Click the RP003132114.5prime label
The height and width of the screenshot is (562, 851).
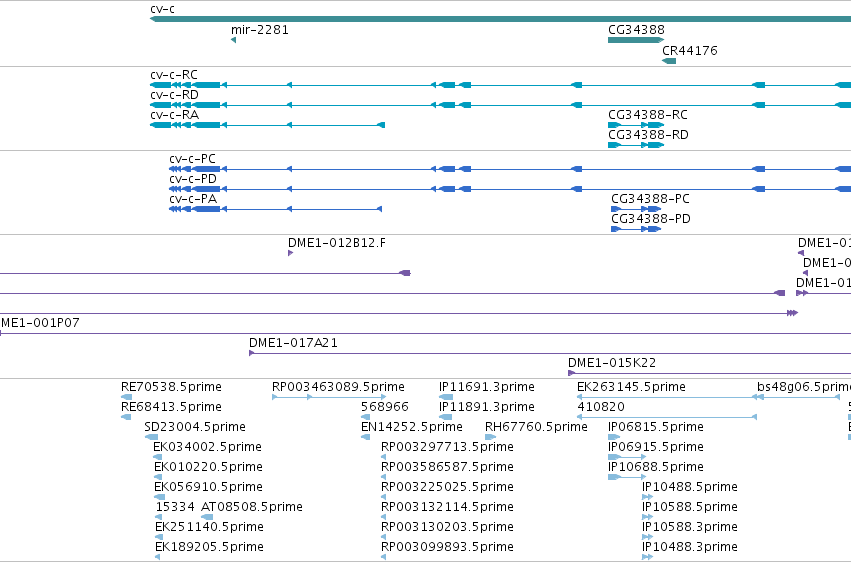pos(447,508)
